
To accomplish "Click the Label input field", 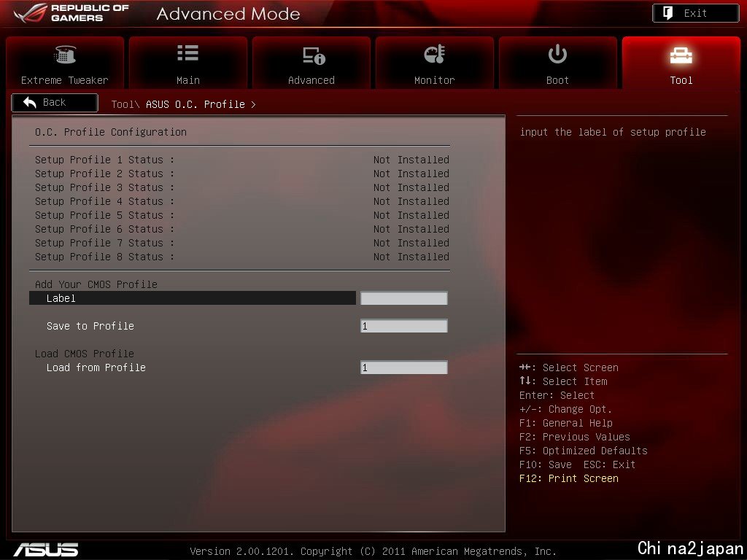I will (404, 298).
